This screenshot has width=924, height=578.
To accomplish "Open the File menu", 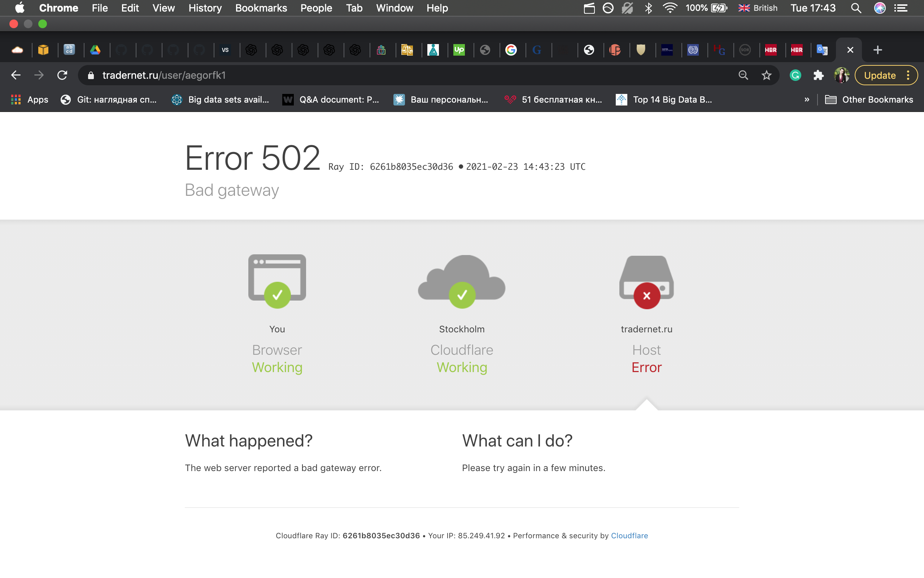I will point(100,8).
